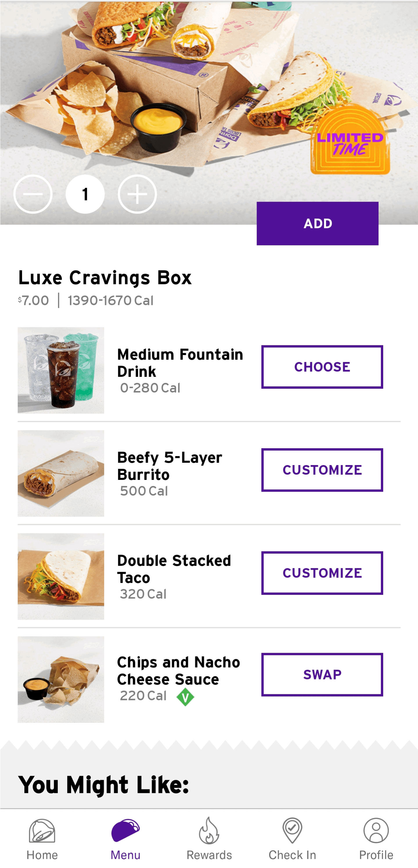Customize the Double Stacked Taco
This screenshot has height=868, width=418.
tap(322, 573)
